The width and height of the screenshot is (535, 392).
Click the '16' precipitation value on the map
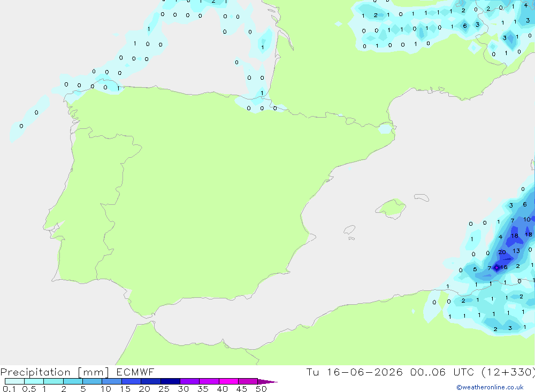[x=504, y=267]
